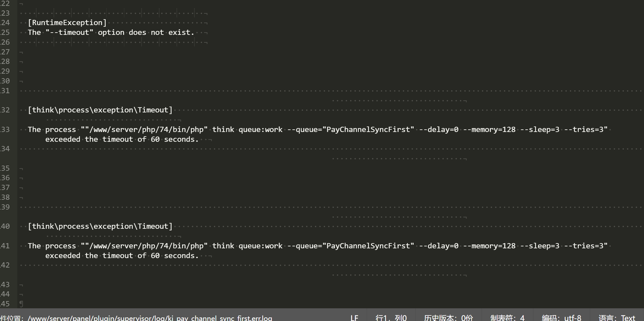
Task: Change the 制表符 tab size setting
Action: click(507, 318)
